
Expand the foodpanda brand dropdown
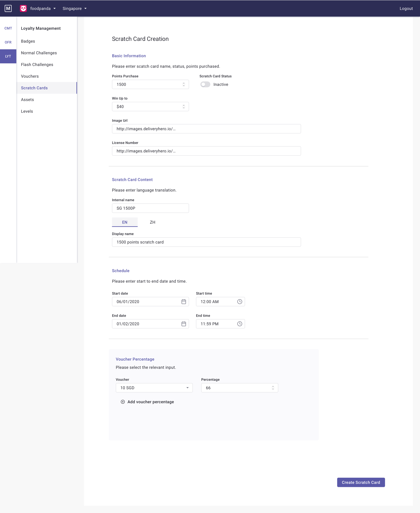54,8
